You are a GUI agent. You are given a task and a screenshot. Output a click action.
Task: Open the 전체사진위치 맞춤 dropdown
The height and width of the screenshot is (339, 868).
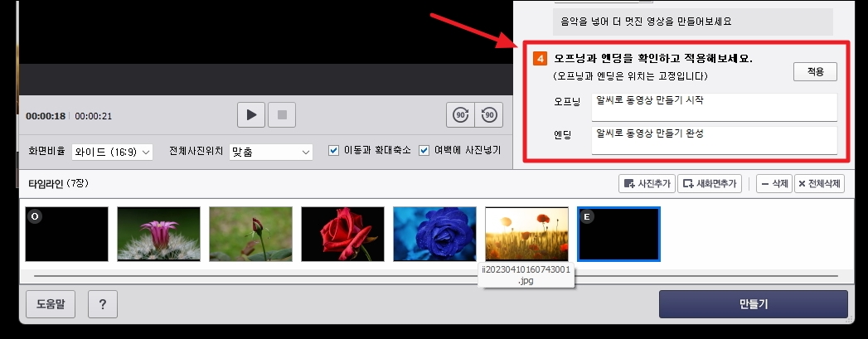coord(271,152)
